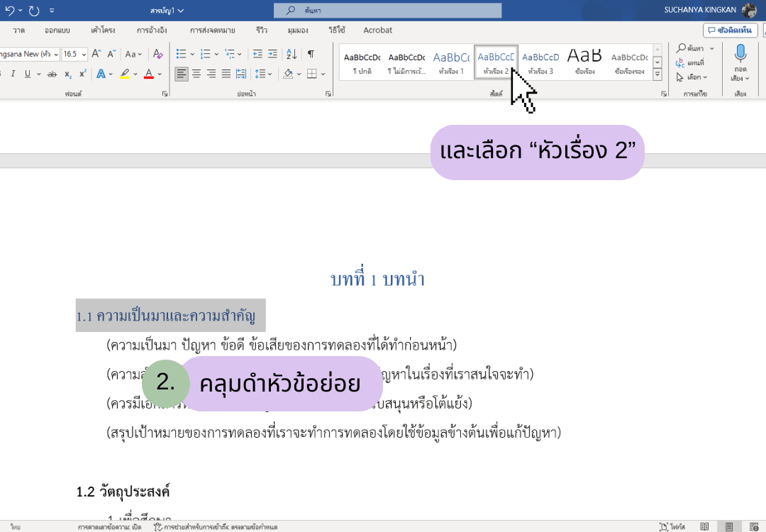Open the เค้าโครง (Layout) tab
Screen dimensions: 766x532
coord(103,31)
